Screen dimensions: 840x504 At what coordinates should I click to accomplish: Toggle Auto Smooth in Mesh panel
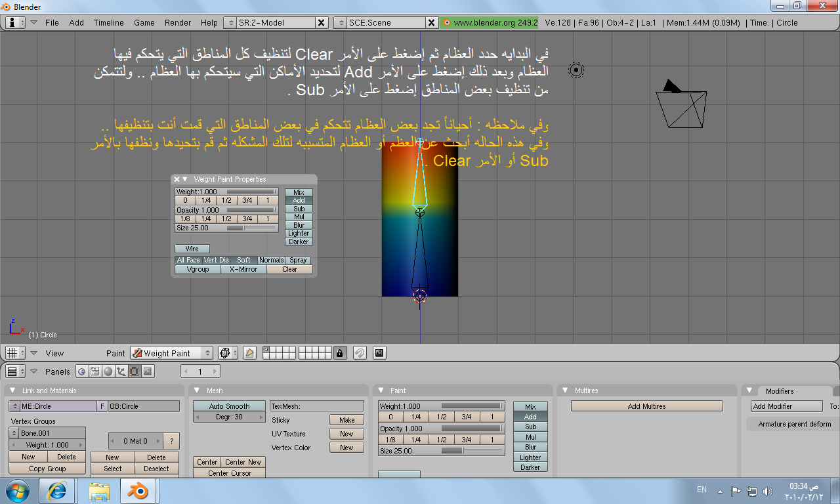pos(229,406)
